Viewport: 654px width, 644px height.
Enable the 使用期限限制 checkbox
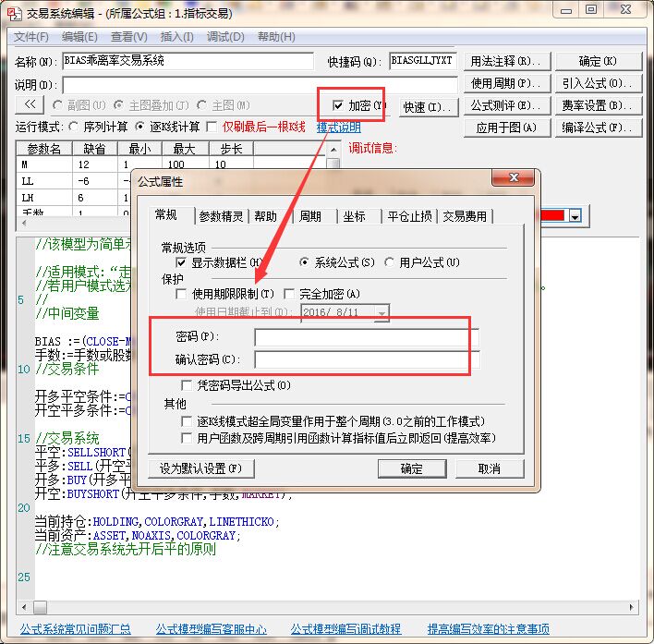(182, 294)
